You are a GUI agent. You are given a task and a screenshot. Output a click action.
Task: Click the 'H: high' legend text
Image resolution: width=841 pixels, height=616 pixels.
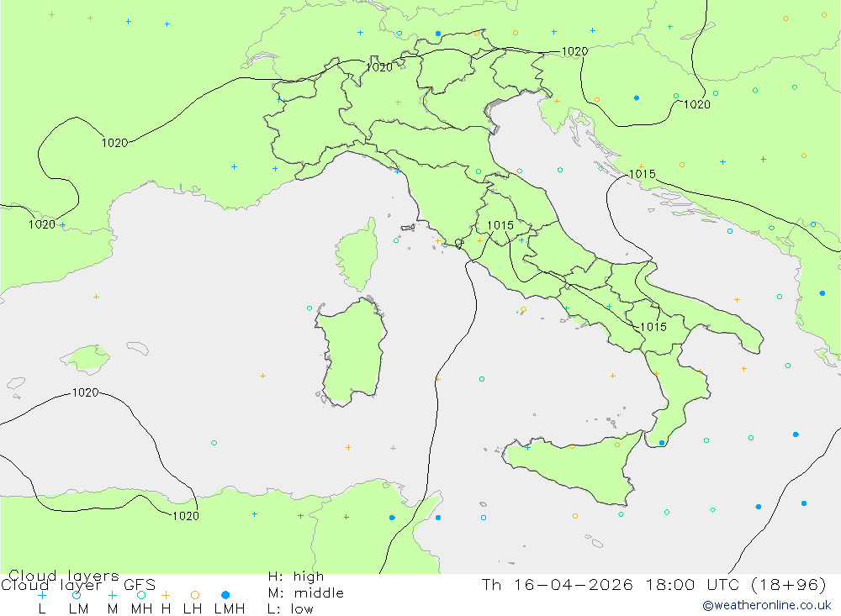[295, 577]
